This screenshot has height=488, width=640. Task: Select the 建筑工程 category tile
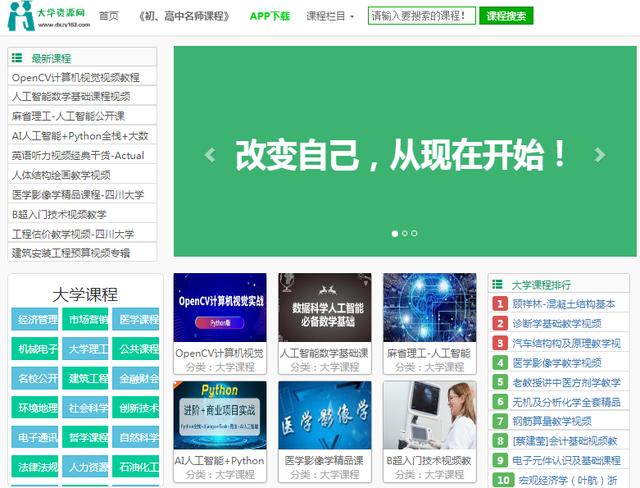point(85,378)
